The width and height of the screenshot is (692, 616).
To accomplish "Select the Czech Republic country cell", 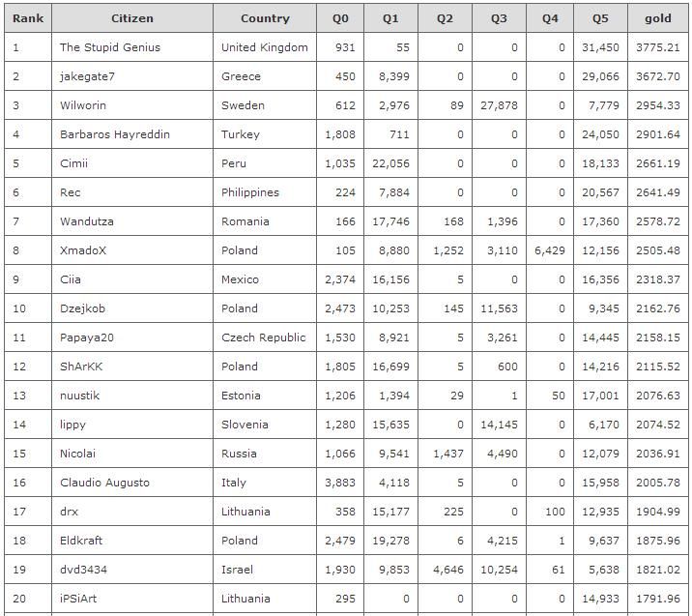I will coord(263,337).
